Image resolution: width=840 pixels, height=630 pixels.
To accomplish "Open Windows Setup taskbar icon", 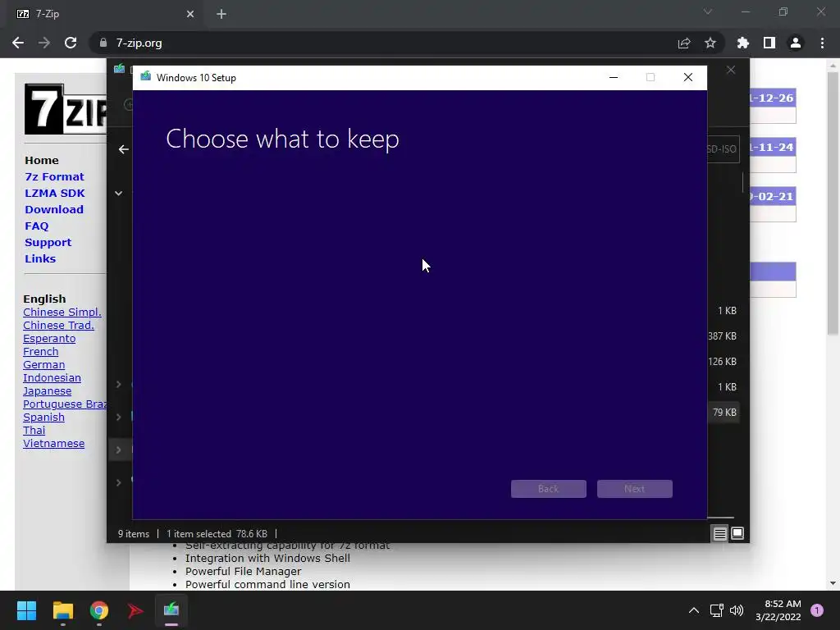I will click(x=171, y=610).
